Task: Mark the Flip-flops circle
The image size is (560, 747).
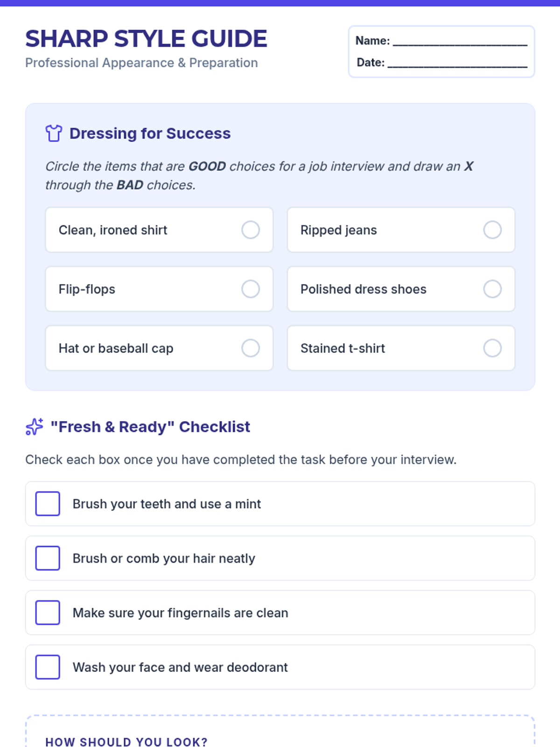Action: click(x=251, y=289)
